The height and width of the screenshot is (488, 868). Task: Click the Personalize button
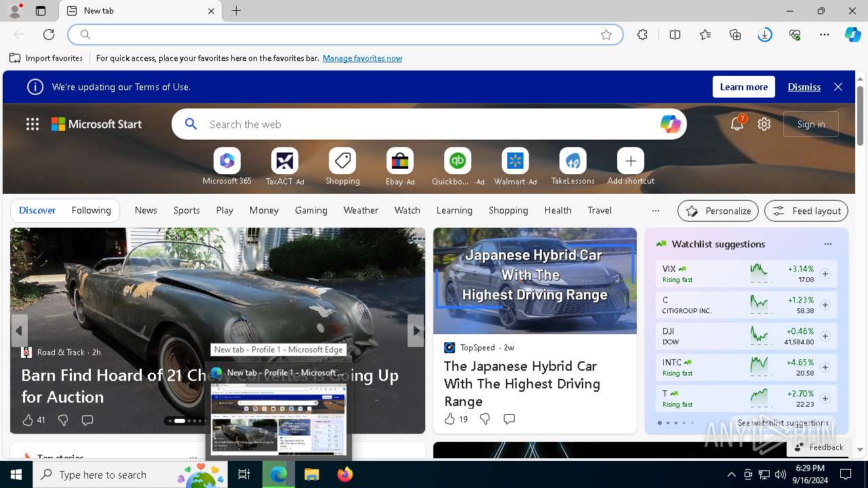click(x=718, y=211)
